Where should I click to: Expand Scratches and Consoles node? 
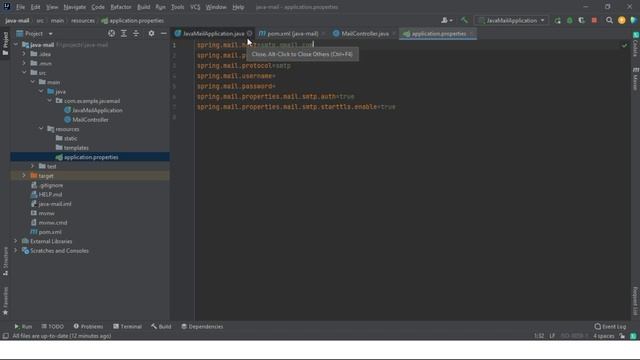(16, 251)
